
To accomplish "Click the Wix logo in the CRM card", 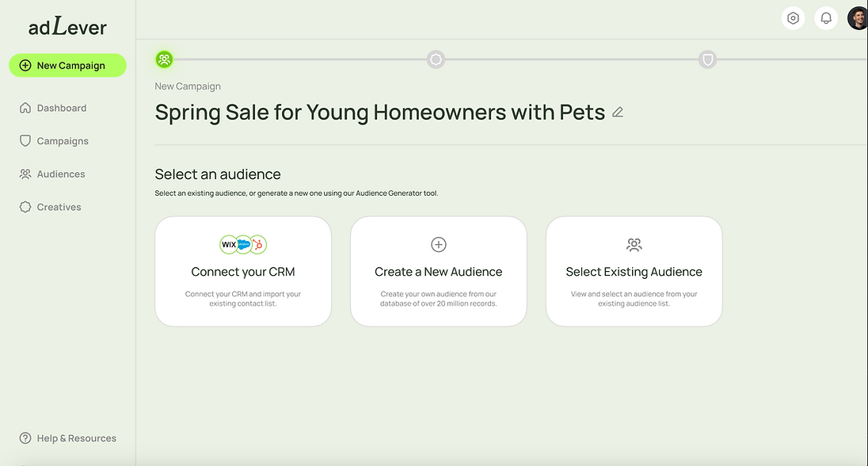I will (229, 245).
